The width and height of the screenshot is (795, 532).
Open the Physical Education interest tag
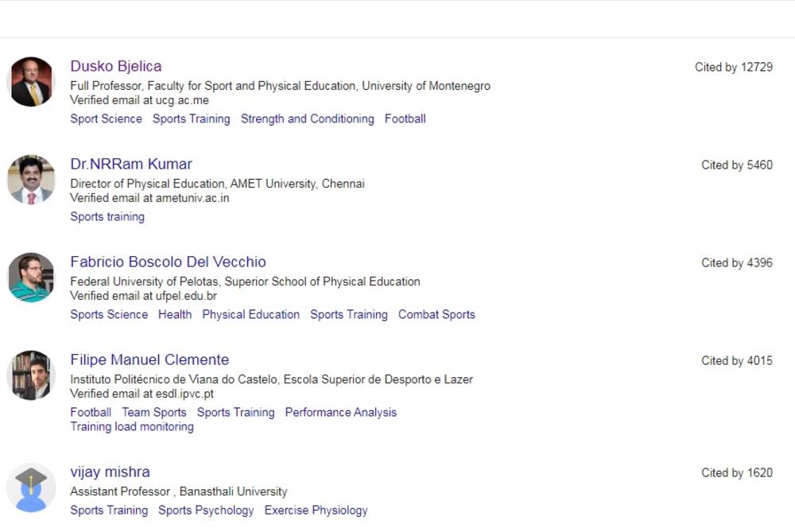coord(250,314)
